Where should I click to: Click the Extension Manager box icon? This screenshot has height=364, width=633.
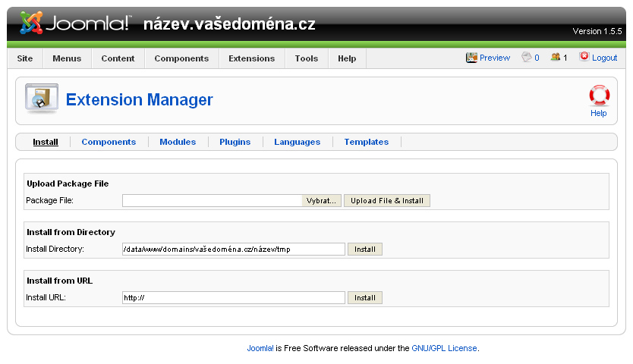coord(41,98)
